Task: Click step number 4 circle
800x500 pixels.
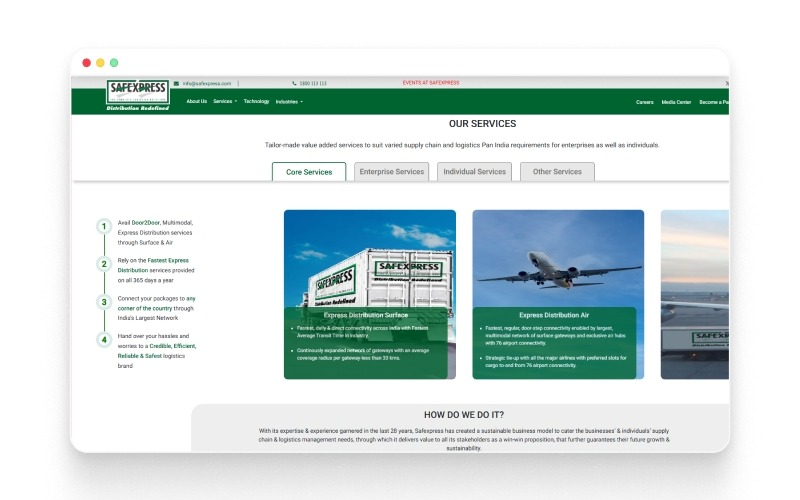Action: pyautogui.click(x=104, y=340)
